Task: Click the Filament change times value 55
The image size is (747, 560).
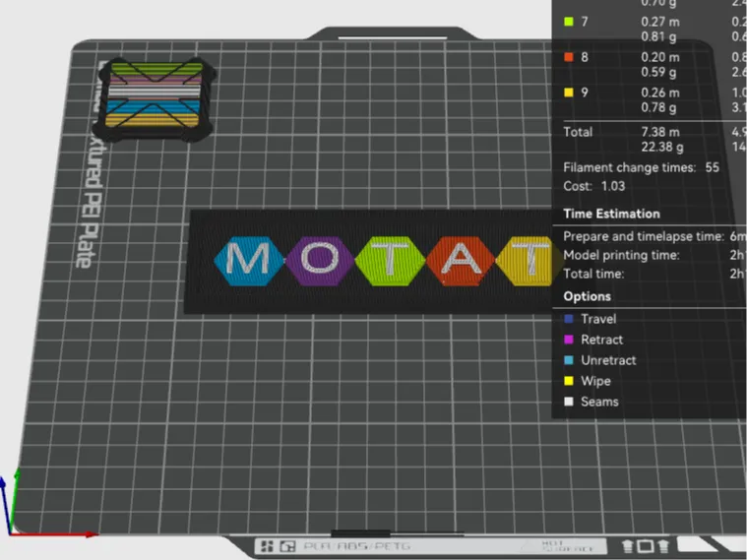Action: click(713, 167)
